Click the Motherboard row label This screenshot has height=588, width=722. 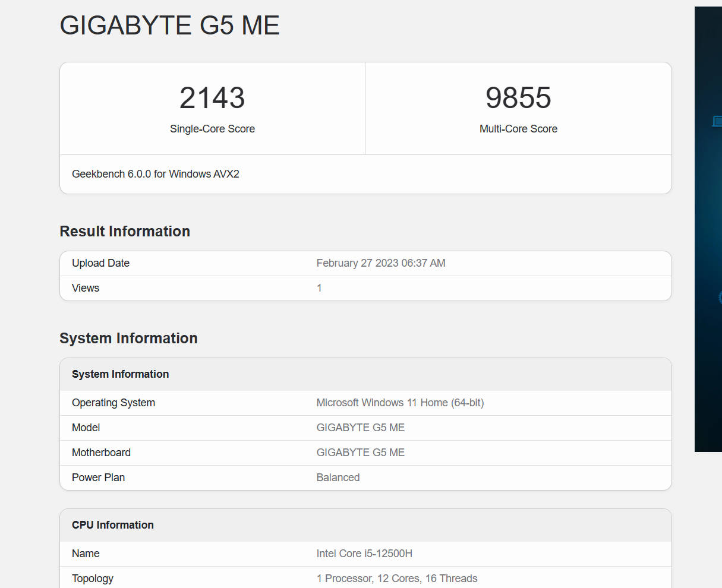click(101, 453)
